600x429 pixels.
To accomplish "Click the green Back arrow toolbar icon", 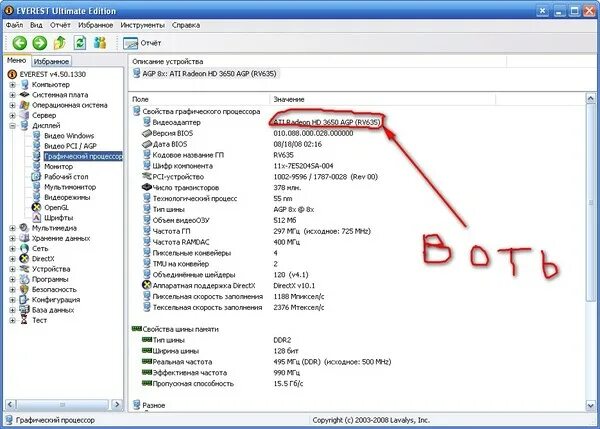I will (x=20, y=43).
